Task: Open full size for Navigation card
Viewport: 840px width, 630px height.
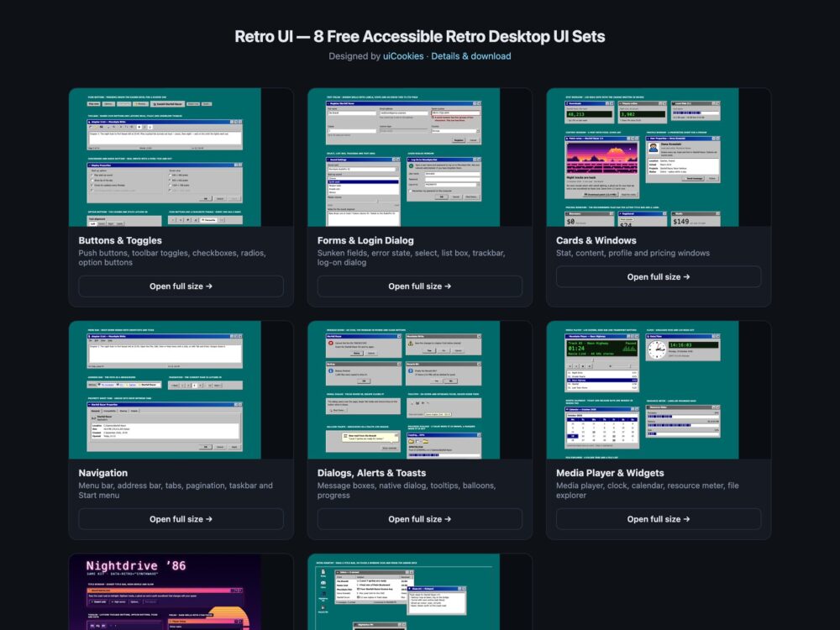Action: [181, 519]
